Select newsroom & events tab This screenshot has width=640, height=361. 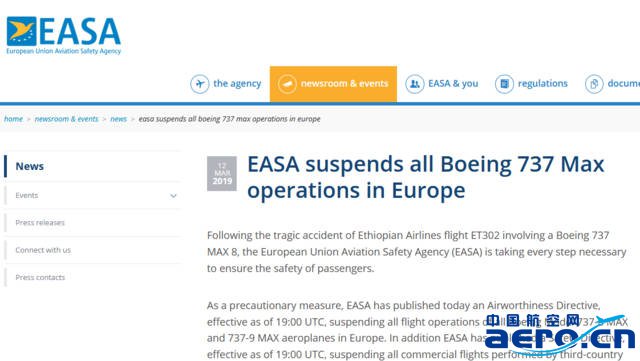point(333,84)
